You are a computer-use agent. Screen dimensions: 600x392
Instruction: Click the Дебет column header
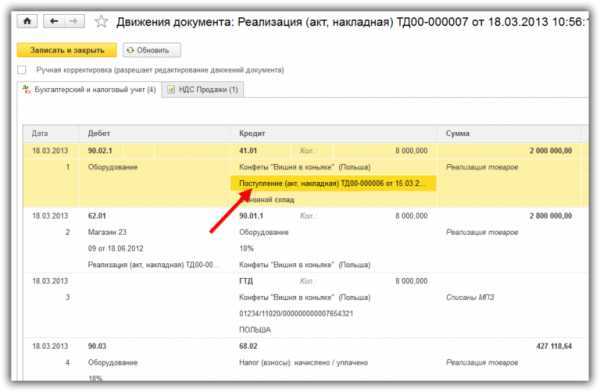coord(99,133)
